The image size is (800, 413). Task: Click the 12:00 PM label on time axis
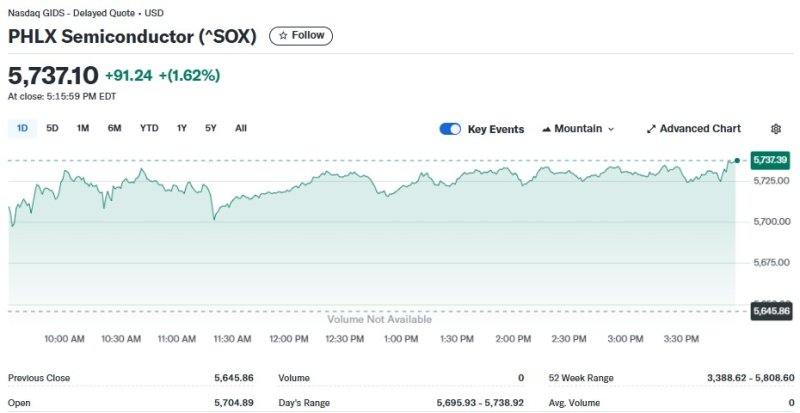288,339
